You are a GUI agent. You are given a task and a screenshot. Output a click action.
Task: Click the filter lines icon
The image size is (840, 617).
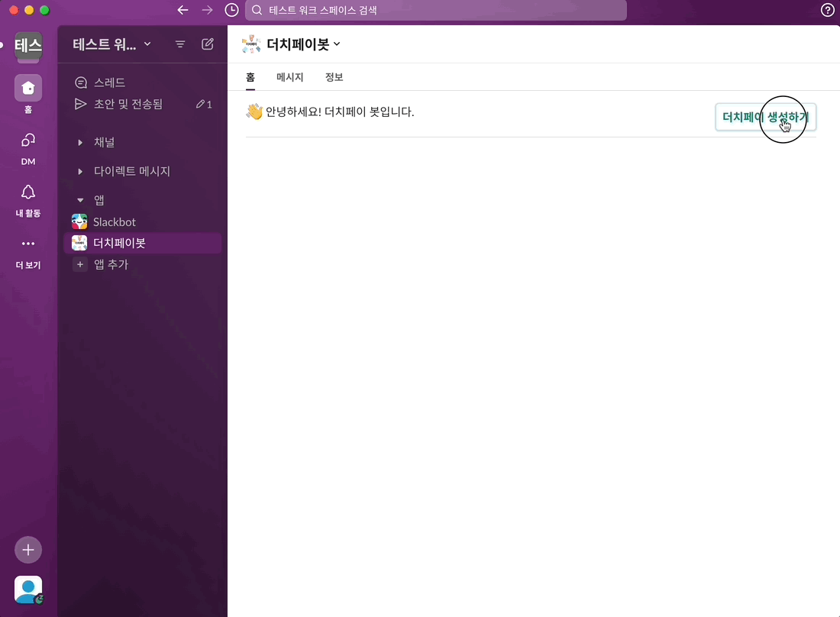180,44
